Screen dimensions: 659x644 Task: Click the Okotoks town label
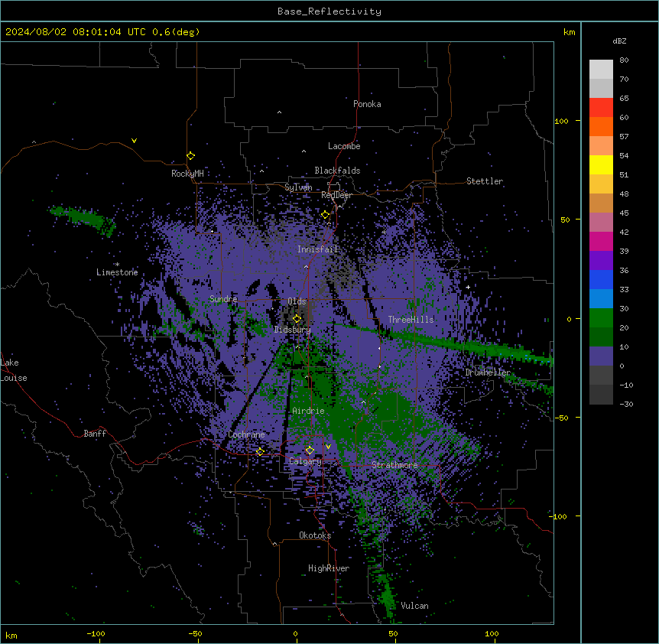point(315,535)
